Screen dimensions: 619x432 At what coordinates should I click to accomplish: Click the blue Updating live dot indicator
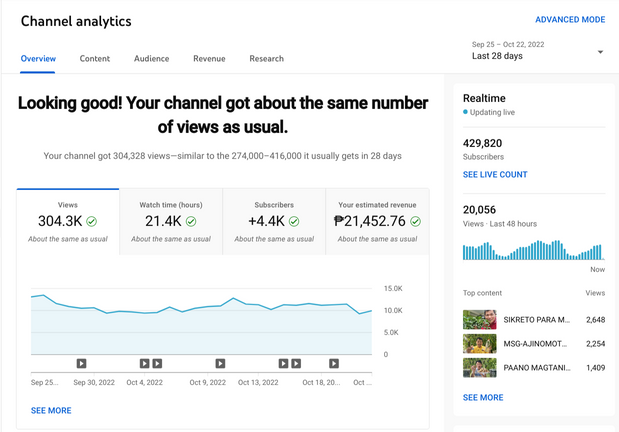465,113
